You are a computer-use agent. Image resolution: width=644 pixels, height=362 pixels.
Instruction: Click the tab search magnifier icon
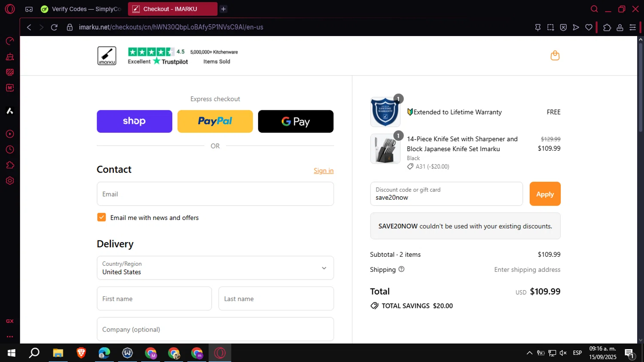(594, 9)
